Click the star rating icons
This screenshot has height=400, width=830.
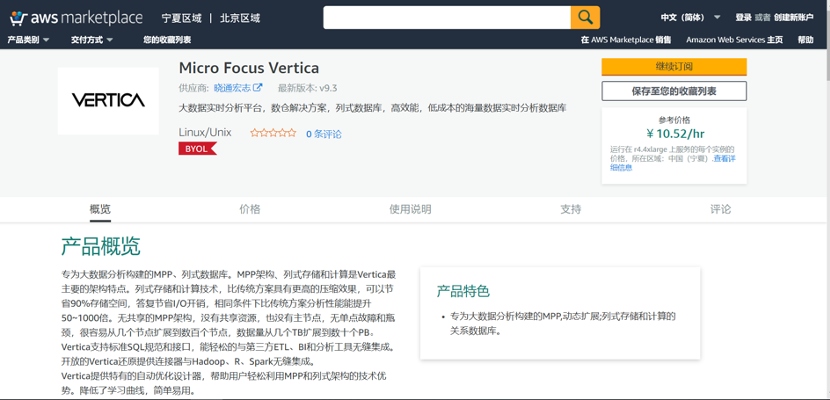[273, 133]
